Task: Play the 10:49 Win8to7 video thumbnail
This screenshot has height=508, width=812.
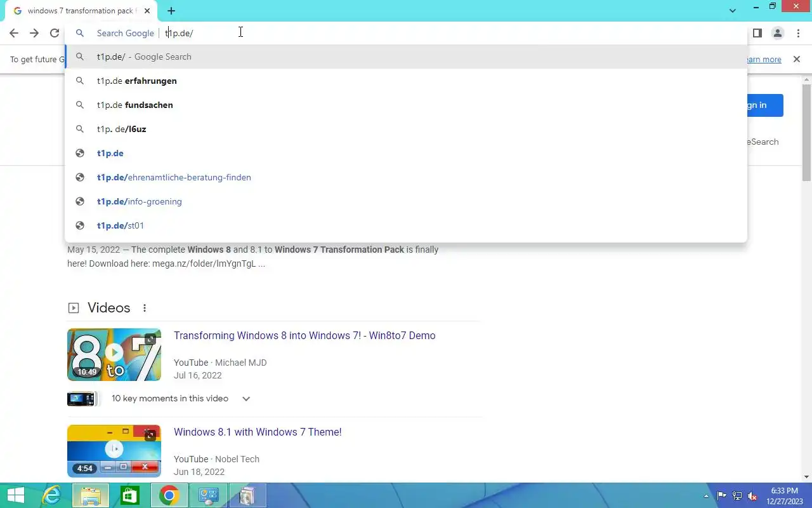Action: pos(114,354)
